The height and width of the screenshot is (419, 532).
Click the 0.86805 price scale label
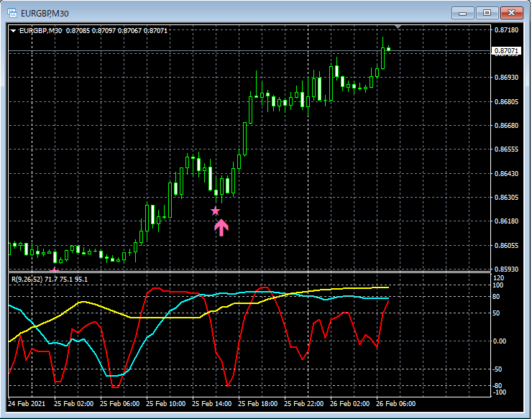[x=506, y=102]
